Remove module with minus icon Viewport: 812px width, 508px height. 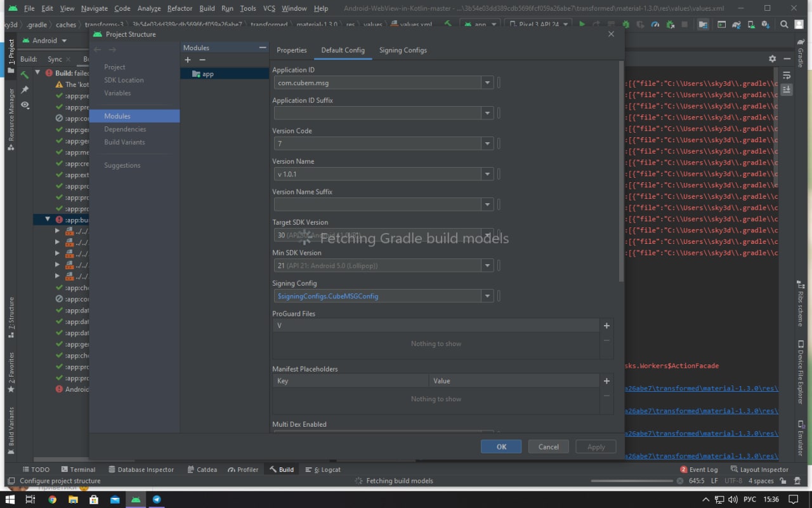tap(202, 60)
